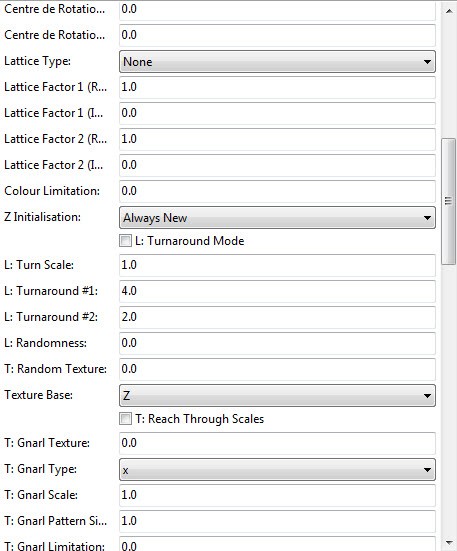The height and width of the screenshot is (551, 457).
Task: Click the Lattice Factor 2 (I... value field
Action: coord(277,165)
